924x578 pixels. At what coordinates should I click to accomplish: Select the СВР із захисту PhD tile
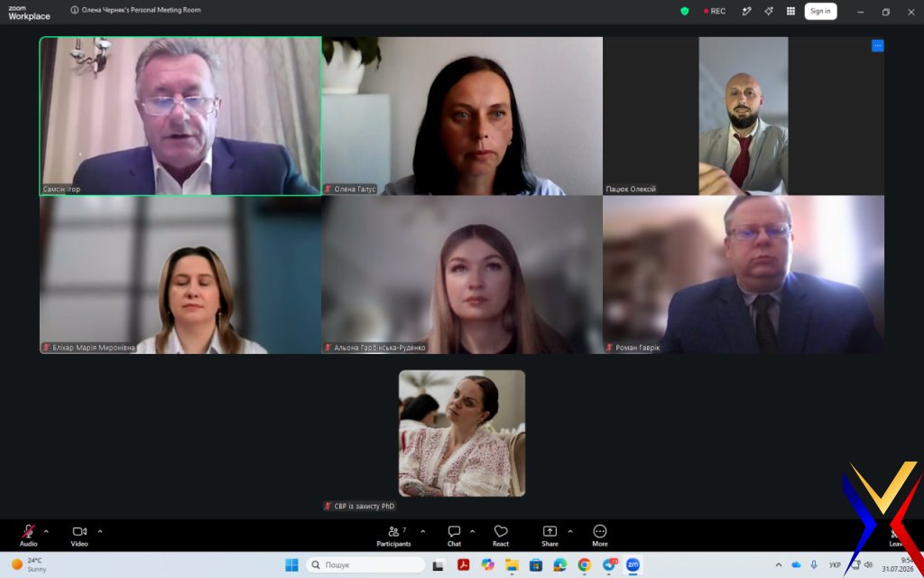(462, 433)
